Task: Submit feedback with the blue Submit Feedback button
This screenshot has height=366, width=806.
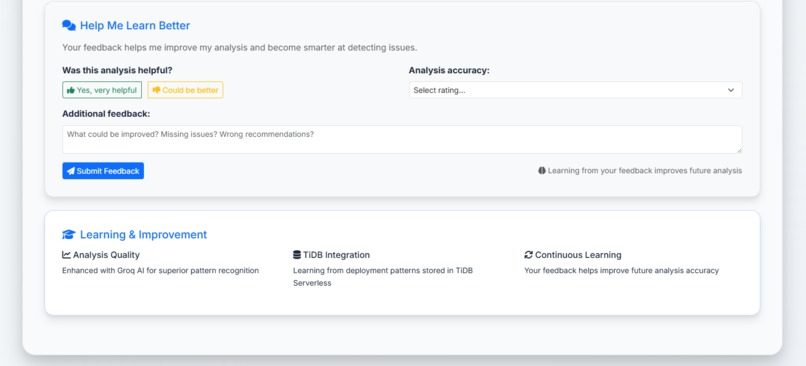Action: click(103, 171)
